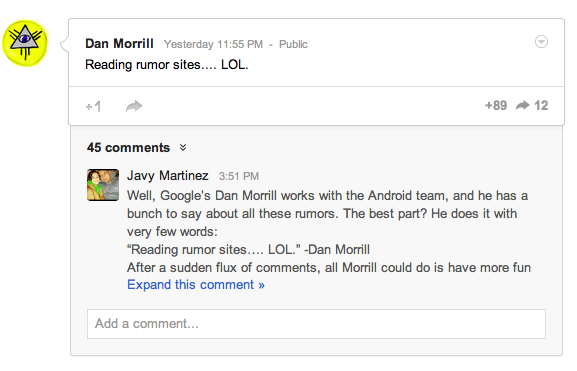Click the 3:51 PM comment timestamp
The height and width of the screenshot is (371, 577).
[x=239, y=176]
